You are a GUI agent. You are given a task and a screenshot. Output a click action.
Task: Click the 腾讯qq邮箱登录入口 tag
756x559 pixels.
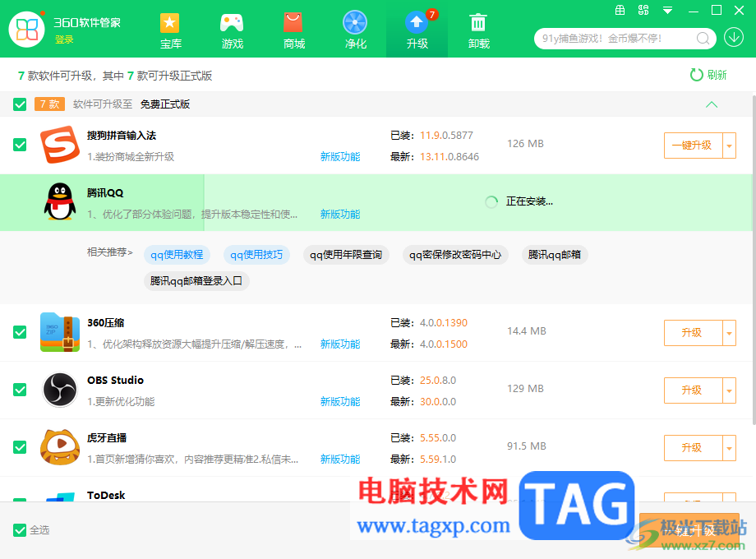pyautogui.click(x=196, y=281)
